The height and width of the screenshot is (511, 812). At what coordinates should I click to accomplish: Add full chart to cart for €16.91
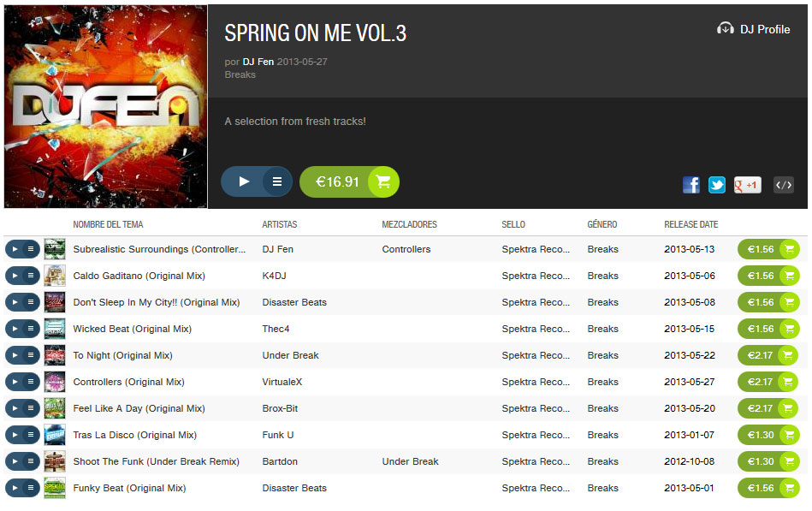(x=349, y=182)
